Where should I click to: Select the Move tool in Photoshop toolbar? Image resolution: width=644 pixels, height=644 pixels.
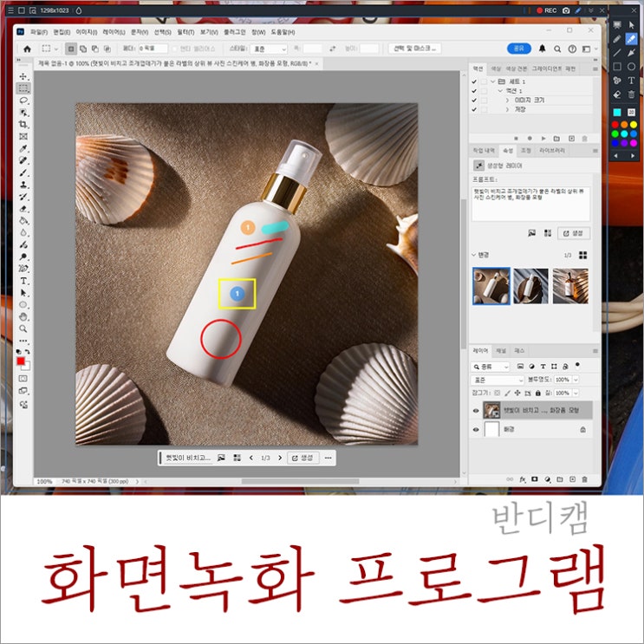(x=23, y=76)
